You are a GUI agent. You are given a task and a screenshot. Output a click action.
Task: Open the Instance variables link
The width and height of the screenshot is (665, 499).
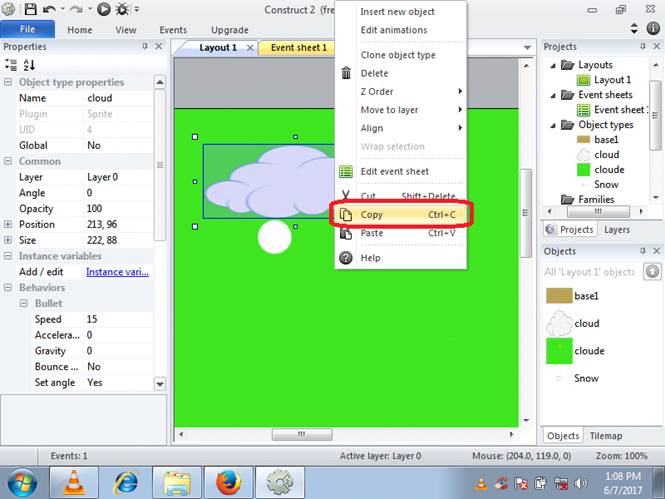click(117, 272)
